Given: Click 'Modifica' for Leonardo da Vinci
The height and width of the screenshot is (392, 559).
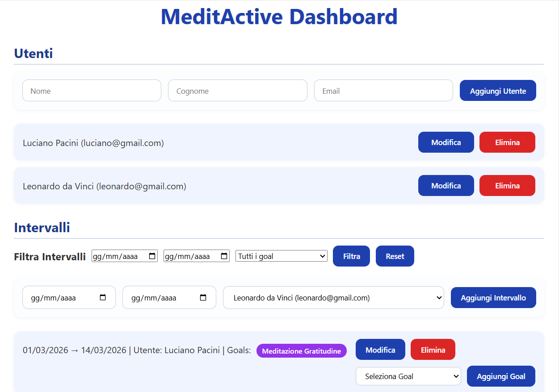Looking at the screenshot, I should pos(446,185).
